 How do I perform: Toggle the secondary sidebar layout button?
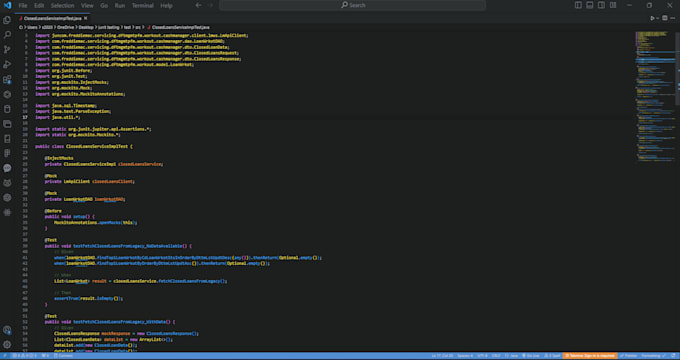(601, 5)
